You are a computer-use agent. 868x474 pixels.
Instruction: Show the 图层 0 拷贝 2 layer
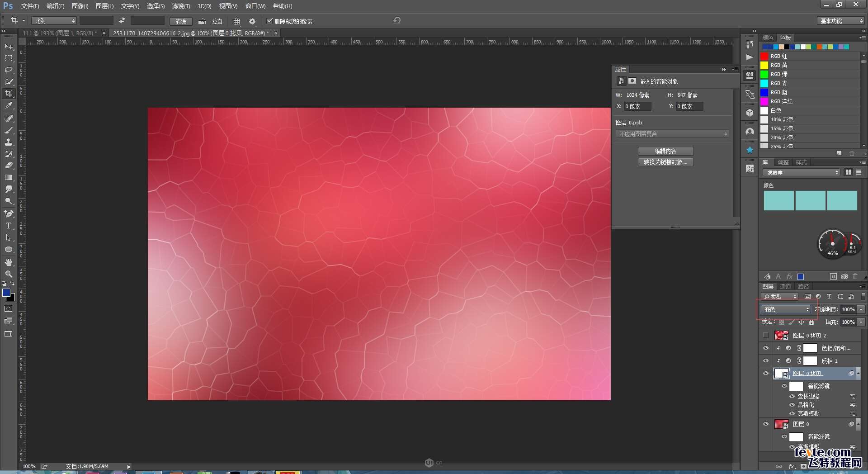[x=766, y=336]
